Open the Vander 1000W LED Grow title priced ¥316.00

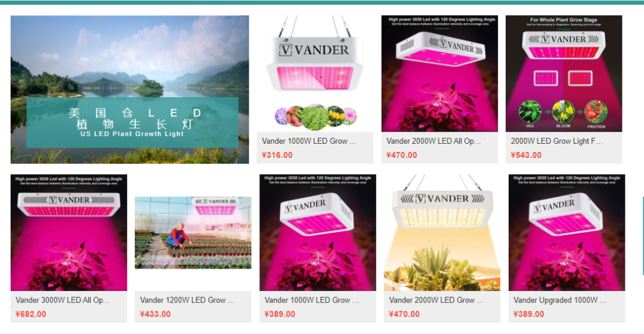pos(309,141)
